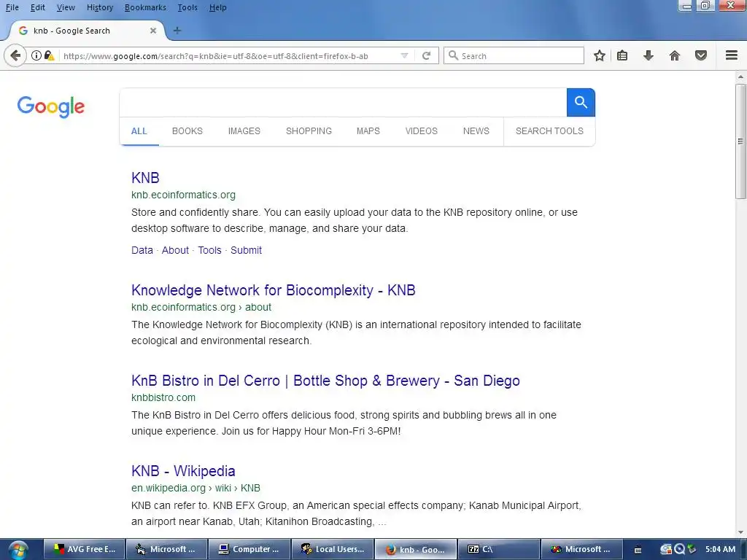Open the File menu
The image size is (747, 560).
coord(12,7)
